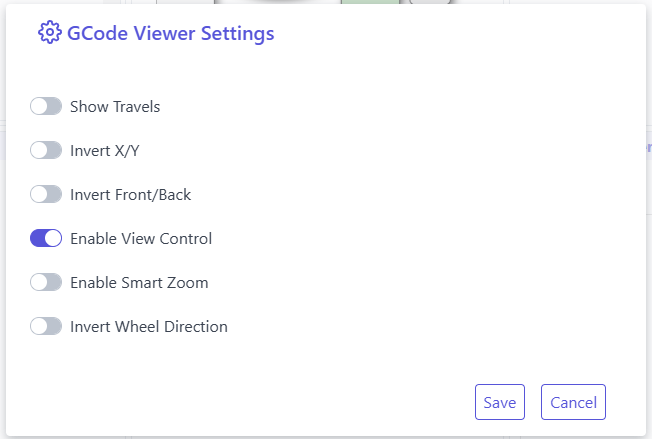The width and height of the screenshot is (652, 439).
Task: Click the "GCode Viewer Settings" heading text
Action: 170,33
